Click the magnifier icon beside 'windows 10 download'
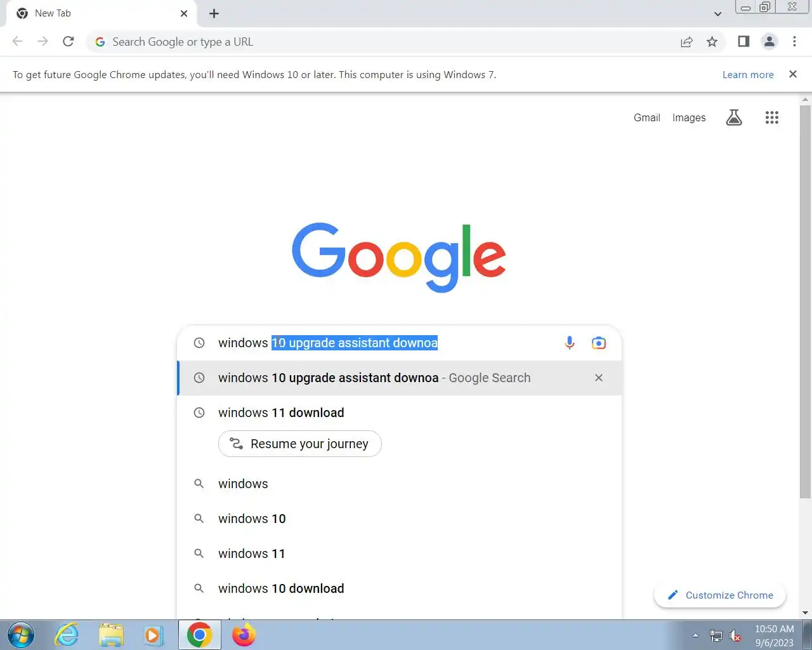Image resolution: width=812 pixels, height=650 pixels. [199, 588]
